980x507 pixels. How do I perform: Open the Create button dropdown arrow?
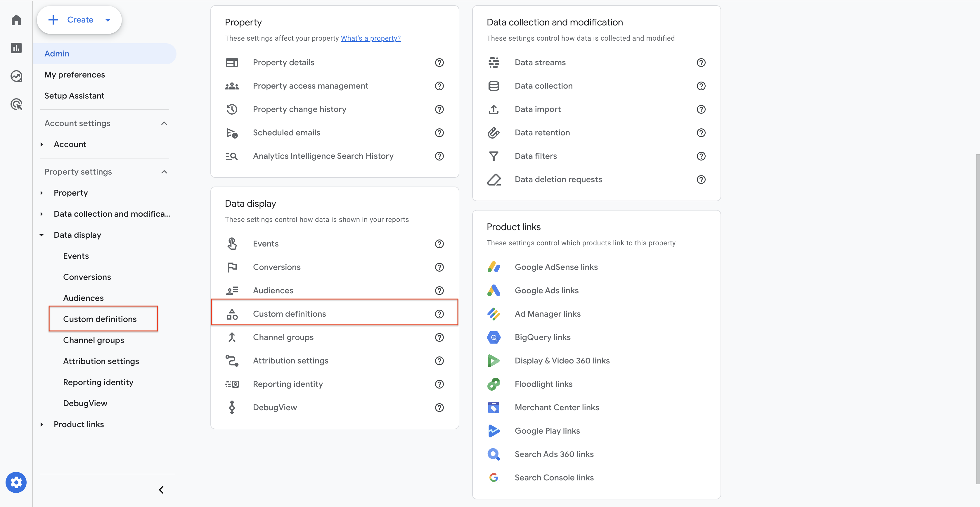coord(108,20)
